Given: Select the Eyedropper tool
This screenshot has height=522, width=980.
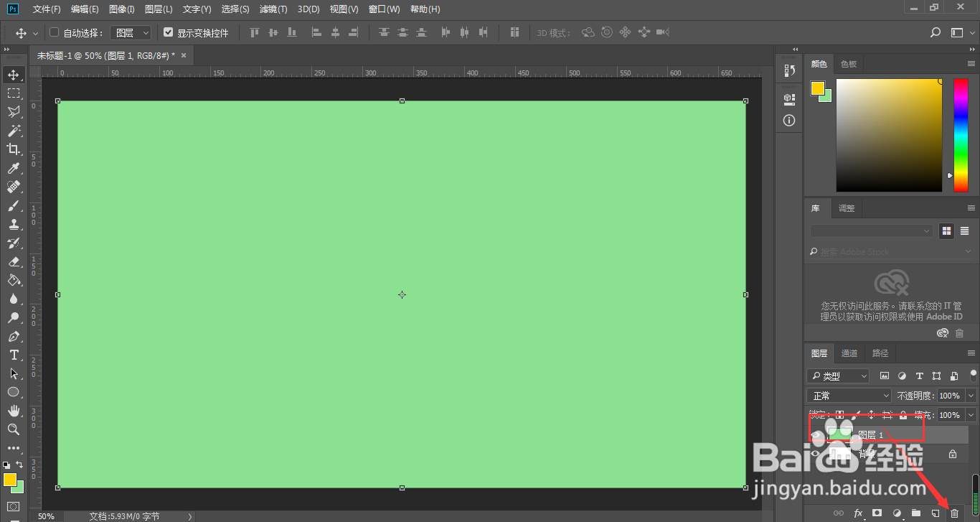Looking at the screenshot, I should click(14, 168).
